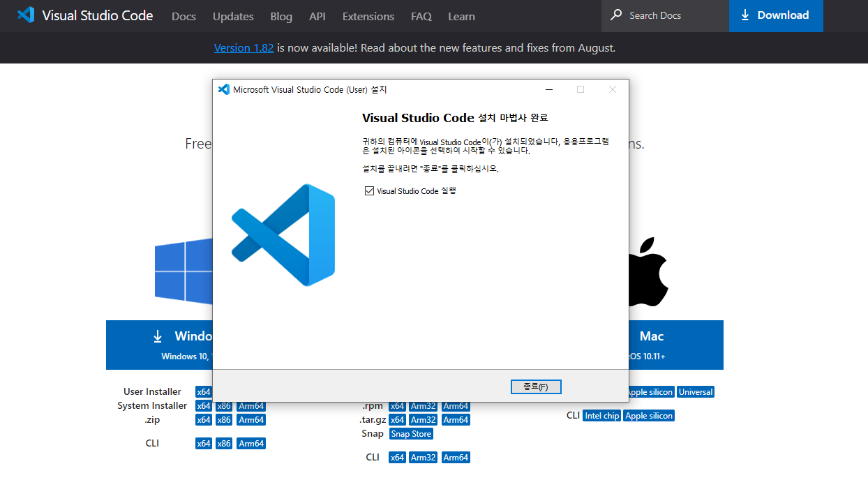Download the Windows .zip Arm64 build
868x480 pixels.
(251, 420)
